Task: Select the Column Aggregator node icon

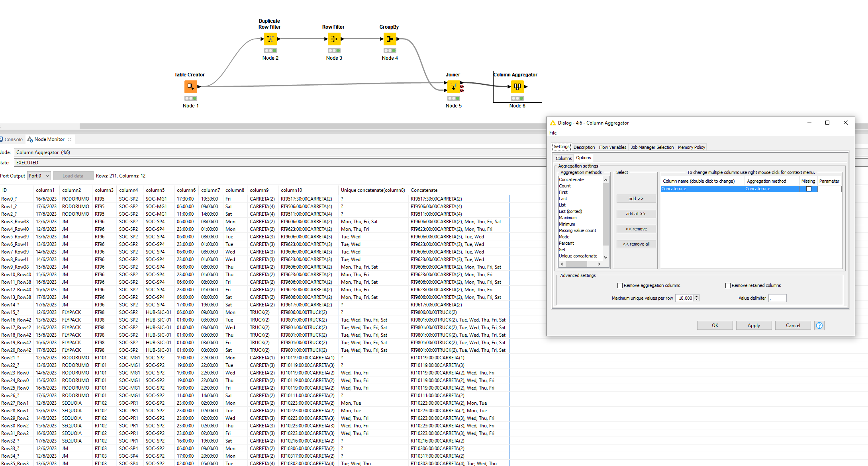Action: [x=517, y=86]
